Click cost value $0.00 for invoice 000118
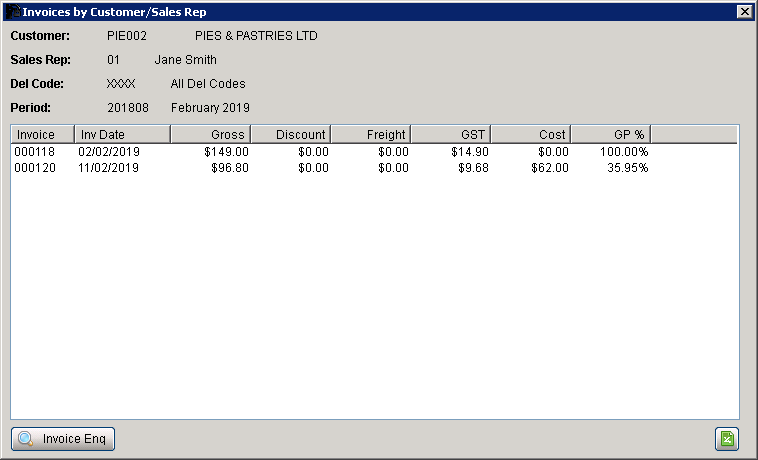This screenshot has width=758, height=460. (x=553, y=152)
